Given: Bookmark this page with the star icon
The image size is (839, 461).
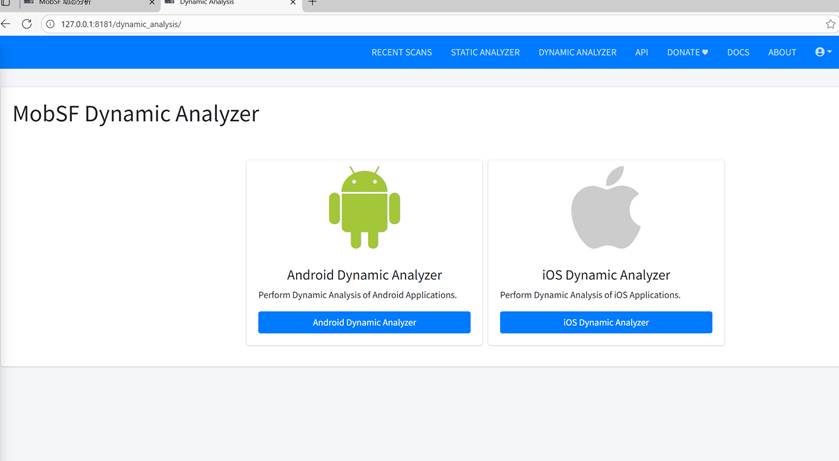Looking at the screenshot, I should pyautogui.click(x=830, y=24).
